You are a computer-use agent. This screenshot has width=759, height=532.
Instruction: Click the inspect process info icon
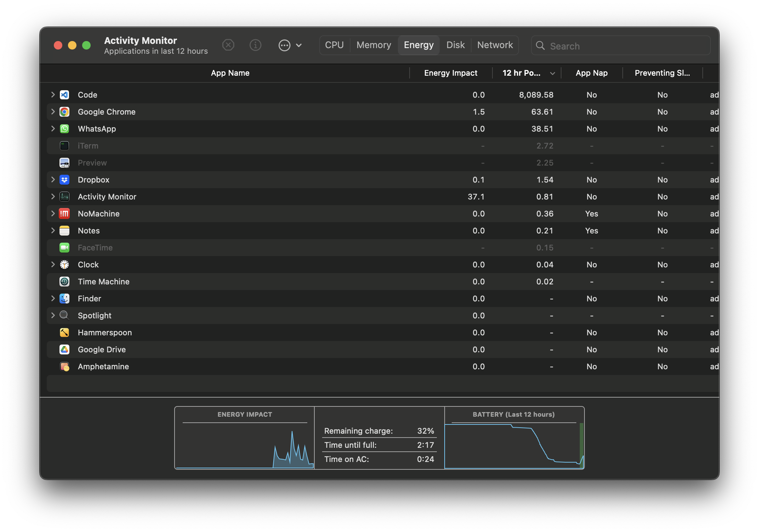coord(256,45)
